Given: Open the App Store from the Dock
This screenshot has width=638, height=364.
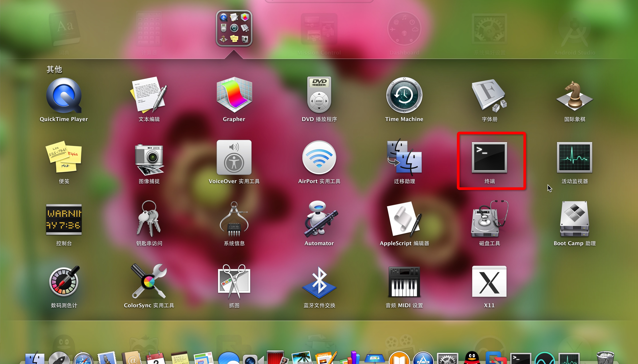Looking at the screenshot, I should (x=423, y=358).
